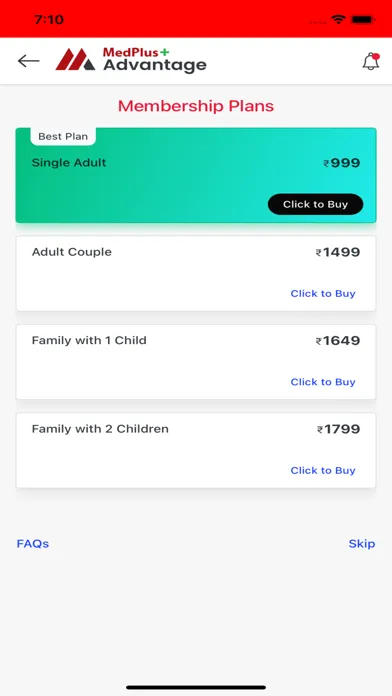Tap the ₹1499 price label
392x696 pixels.
coord(338,252)
